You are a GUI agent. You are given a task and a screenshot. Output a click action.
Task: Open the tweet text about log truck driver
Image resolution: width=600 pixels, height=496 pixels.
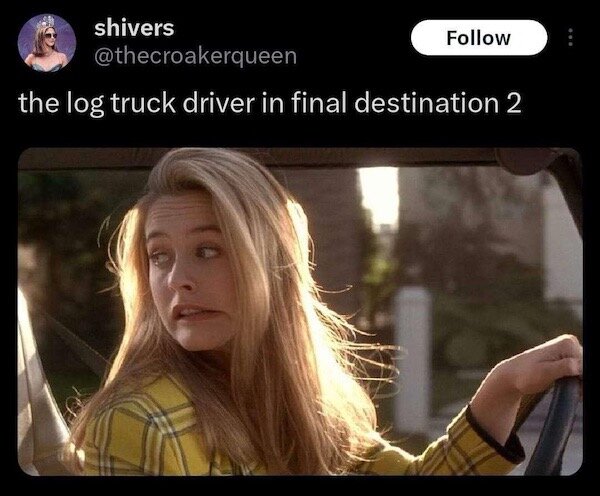(x=270, y=103)
